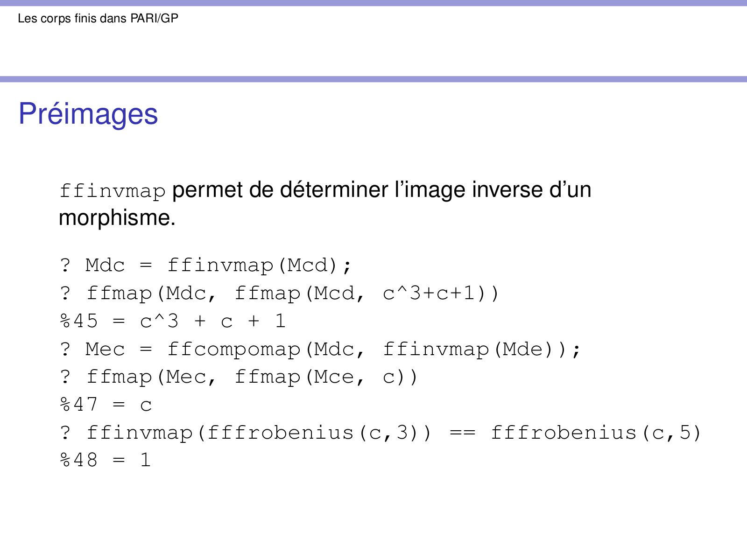Click the result 'c^3 + c + 1'
The height and width of the screenshot is (560, 747).
tap(213, 321)
